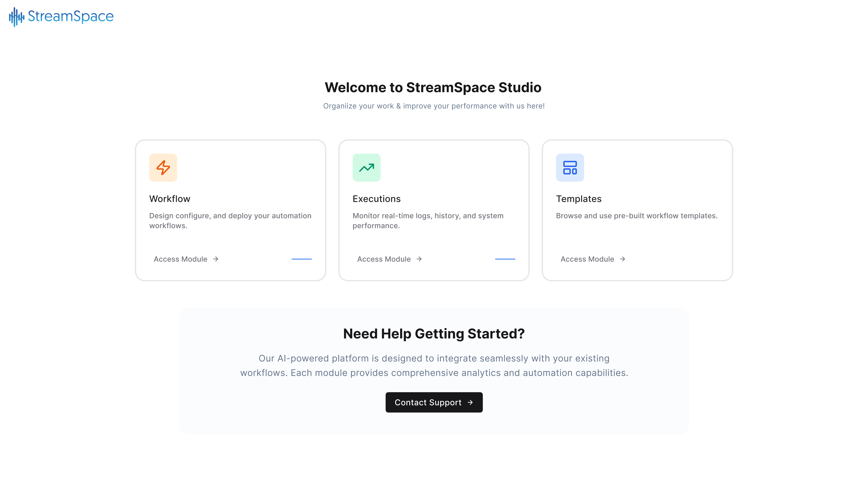Select the Workflow card title
Image resolution: width=868 pixels, height=488 pixels.
click(170, 199)
